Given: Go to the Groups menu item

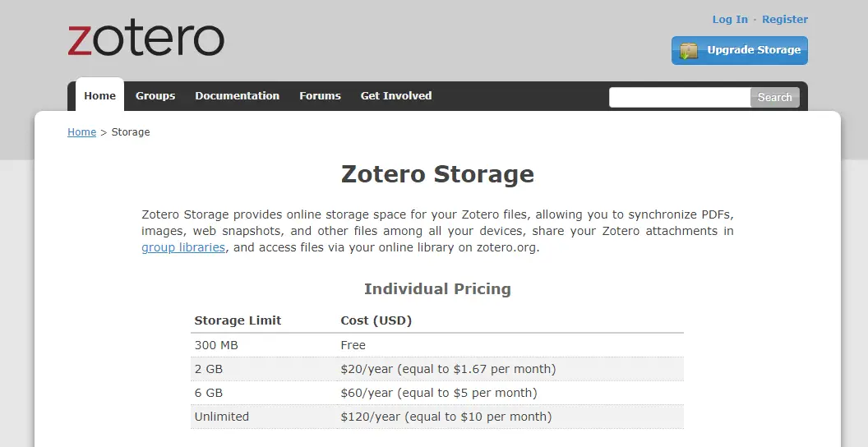Looking at the screenshot, I should click(155, 95).
